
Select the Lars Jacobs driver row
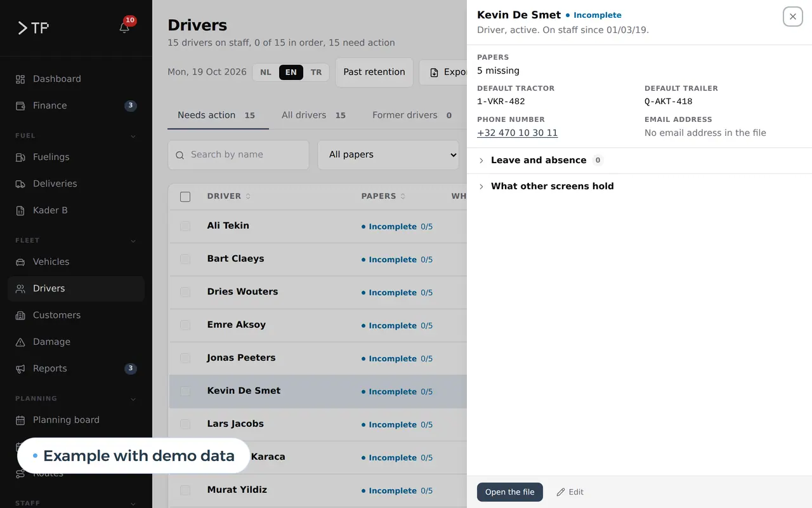click(x=318, y=424)
